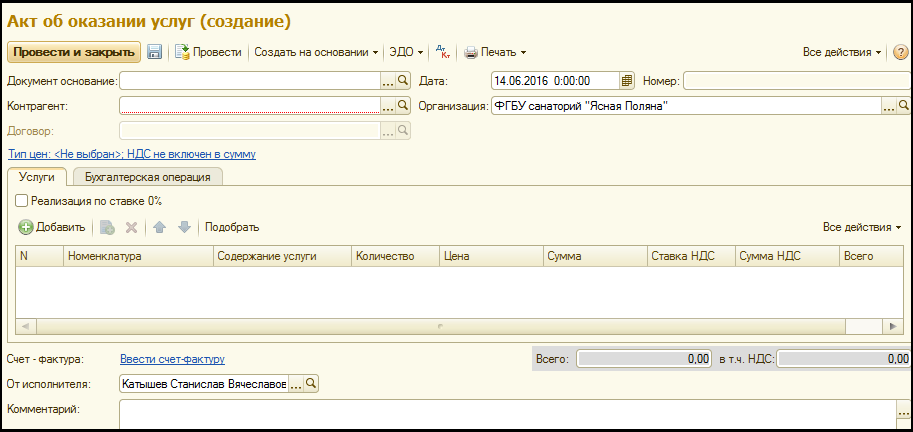Enable Реализация по ставке 0% checkbox
Image resolution: width=913 pixels, height=432 pixels.
pyautogui.click(x=22, y=201)
